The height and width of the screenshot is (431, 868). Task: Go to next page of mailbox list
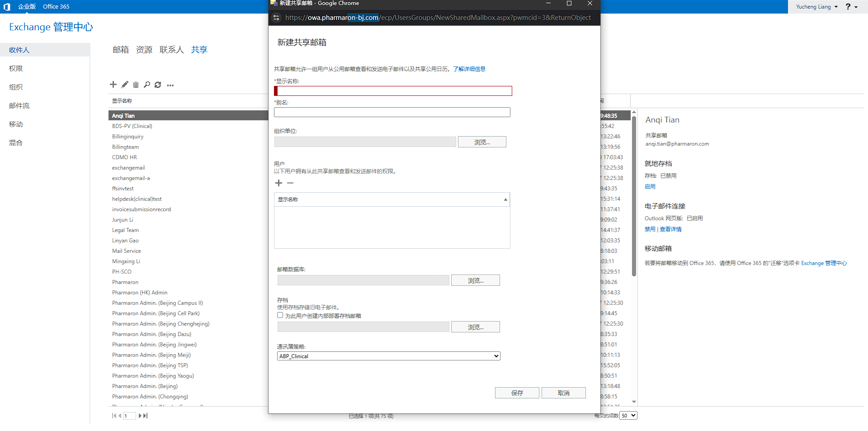pos(140,416)
